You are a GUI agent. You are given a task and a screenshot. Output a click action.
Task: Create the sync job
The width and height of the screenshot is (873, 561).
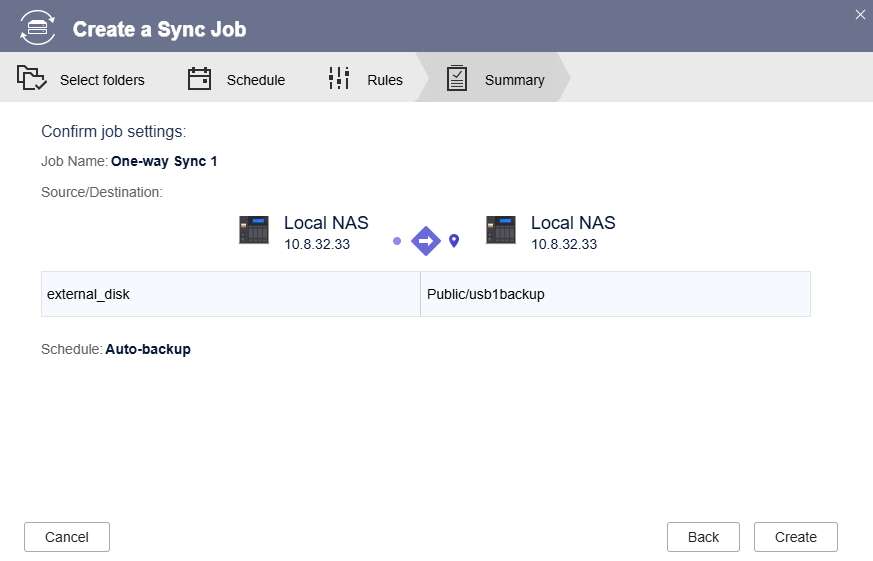(x=796, y=537)
